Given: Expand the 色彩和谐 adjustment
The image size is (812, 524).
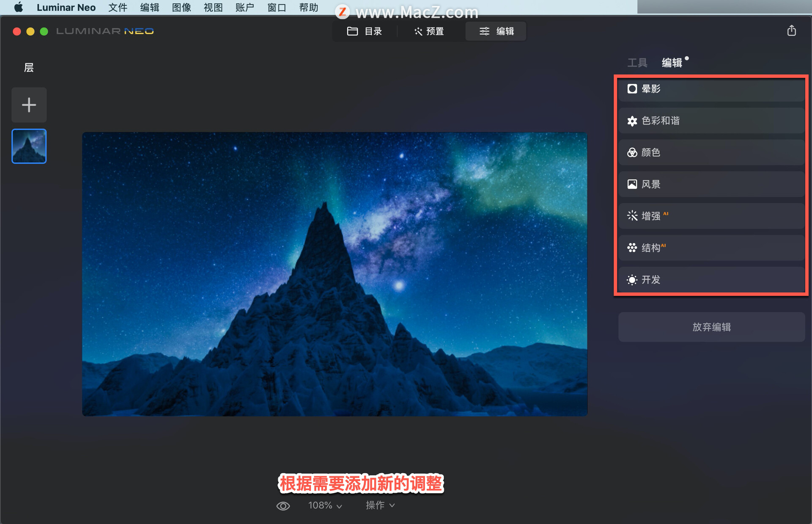Looking at the screenshot, I should (x=711, y=121).
